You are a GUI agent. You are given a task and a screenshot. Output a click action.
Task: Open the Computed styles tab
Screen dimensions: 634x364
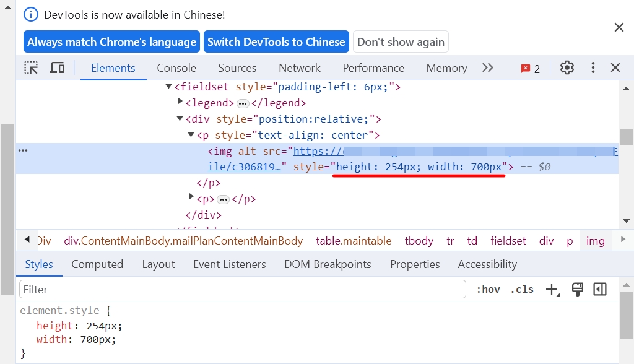click(97, 264)
